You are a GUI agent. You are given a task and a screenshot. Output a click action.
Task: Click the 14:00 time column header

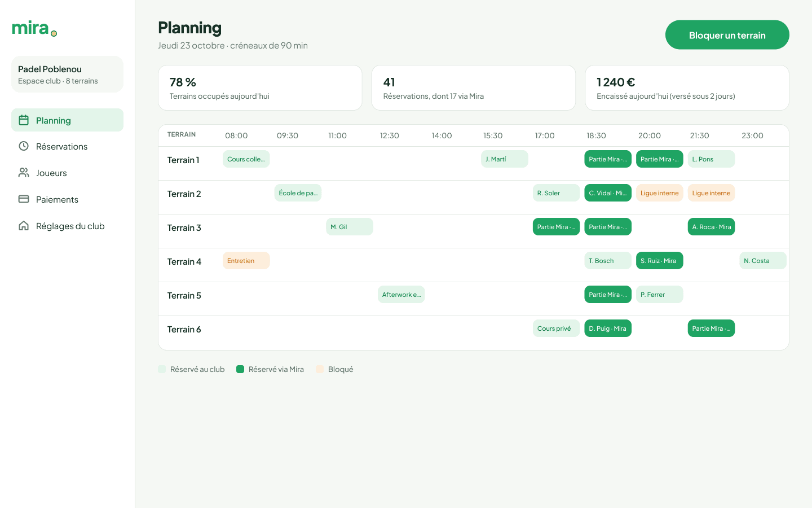(442, 135)
